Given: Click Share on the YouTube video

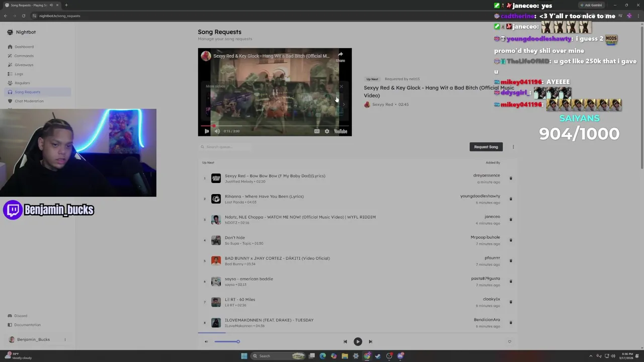Looking at the screenshot, I should (x=340, y=56).
